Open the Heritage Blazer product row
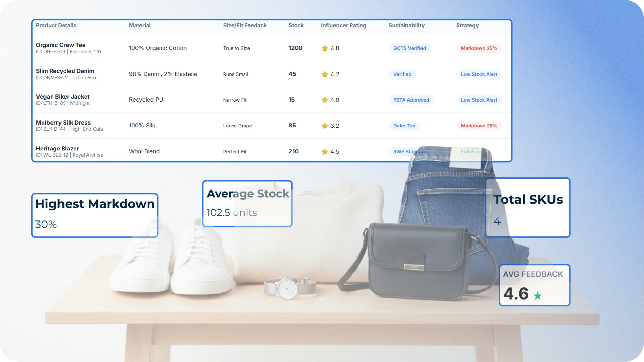Screen dimensions: 644x362 57,148
